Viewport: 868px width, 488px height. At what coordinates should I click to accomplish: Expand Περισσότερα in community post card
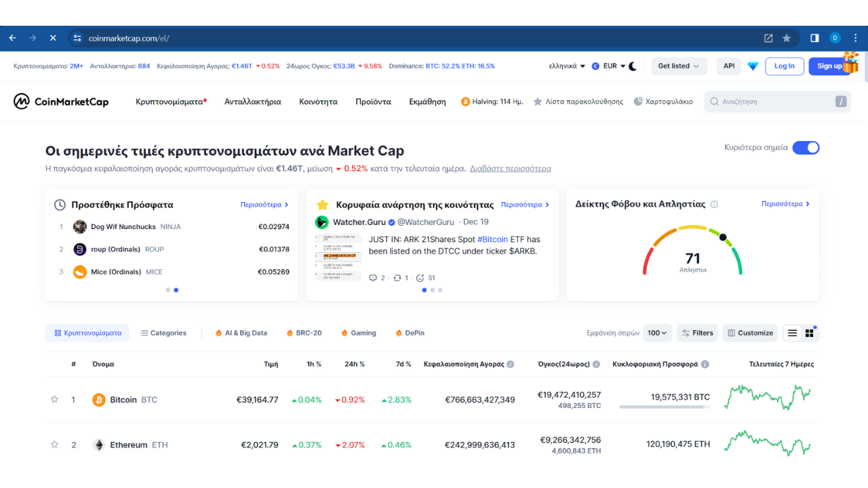pyautogui.click(x=525, y=204)
